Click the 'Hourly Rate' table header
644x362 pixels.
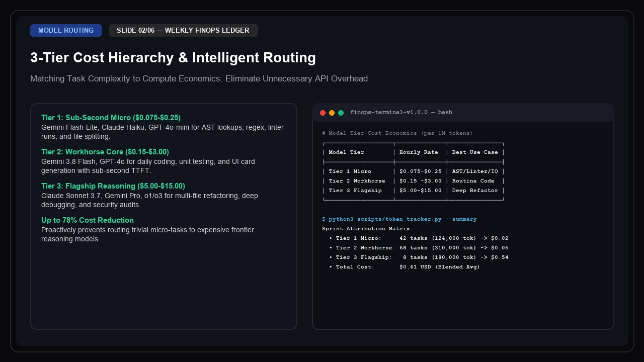pos(419,152)
